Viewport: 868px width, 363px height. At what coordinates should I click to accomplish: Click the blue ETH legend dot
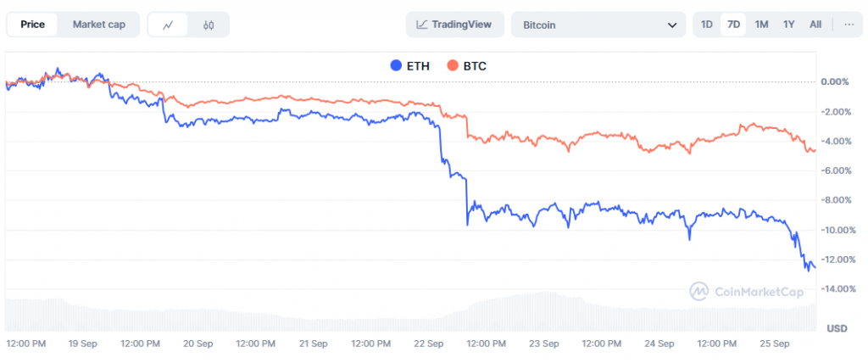pyautogui.click(x=395, y=65)
